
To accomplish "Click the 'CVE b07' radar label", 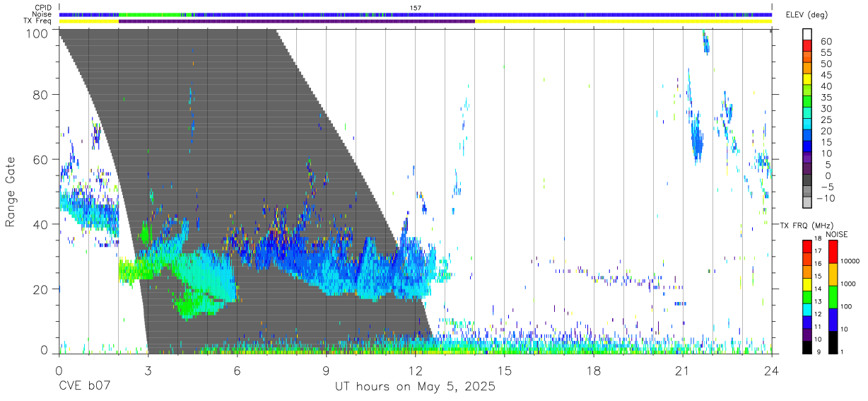I will (x=83, y=387).
